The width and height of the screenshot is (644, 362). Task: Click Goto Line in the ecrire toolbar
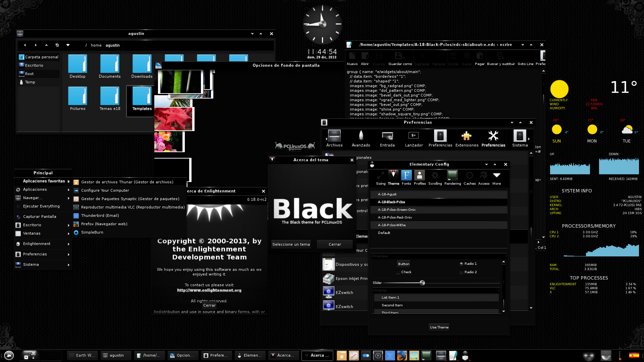coord(525,59)
